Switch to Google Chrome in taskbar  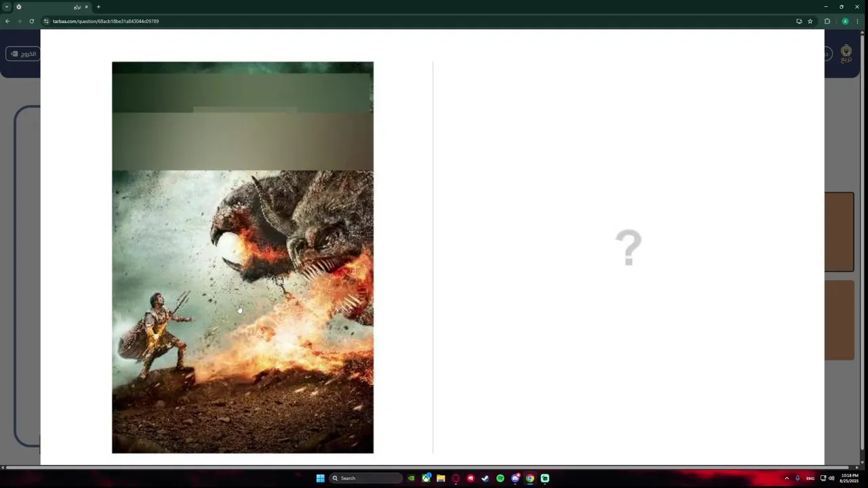(x=530, y=478)
